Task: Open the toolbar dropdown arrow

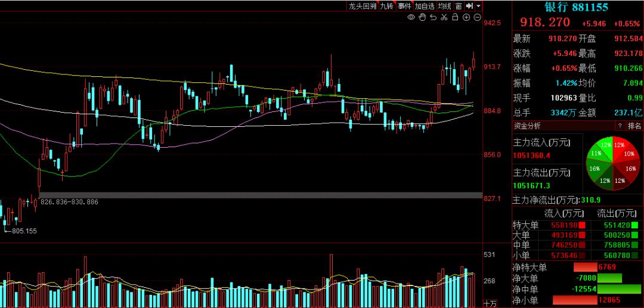Action: [478, 6]
